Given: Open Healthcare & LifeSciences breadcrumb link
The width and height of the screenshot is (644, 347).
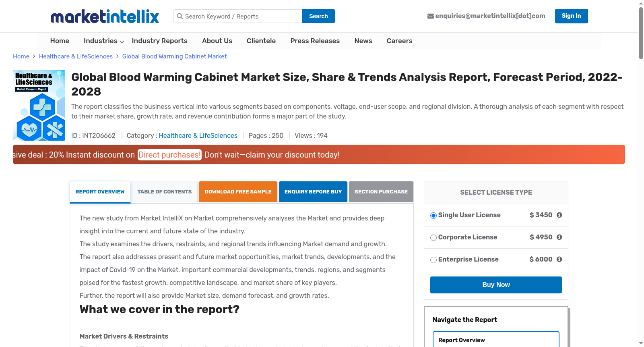Looking at the screenshot, I should click(x=76, y=56).
